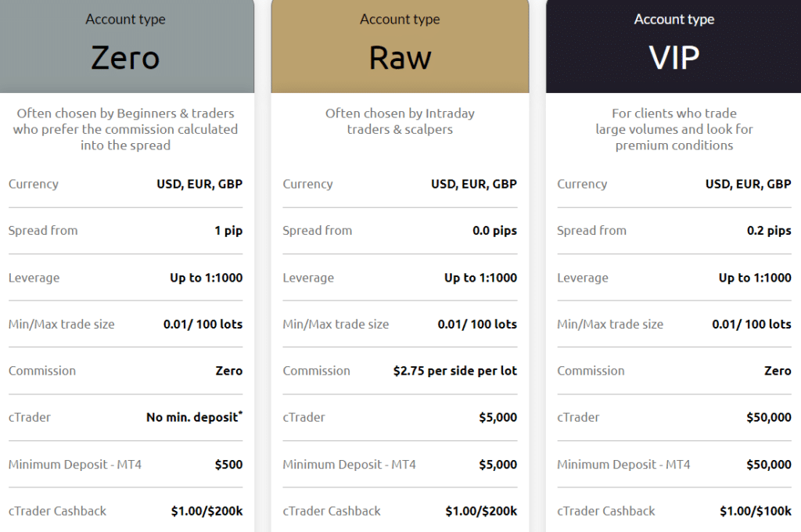Screen dimensions: 801x532
Task: Select the Raw account type header
Action: (400, 46)
